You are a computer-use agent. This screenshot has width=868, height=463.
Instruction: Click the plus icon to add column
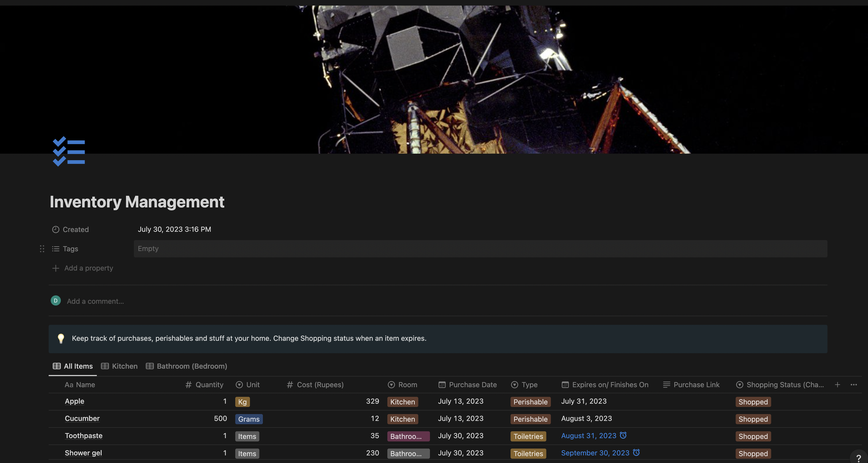tap(837, 385)
